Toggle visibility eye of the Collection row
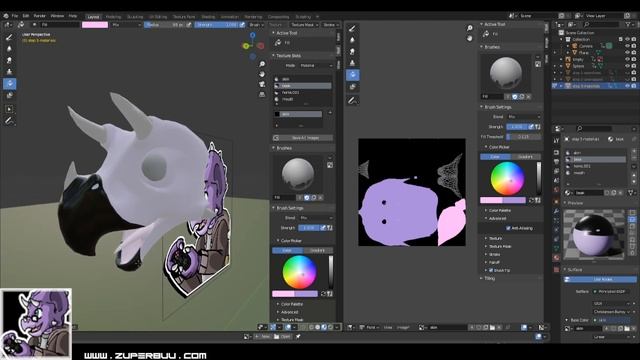640x360 pixels. [x=627, y=39]
